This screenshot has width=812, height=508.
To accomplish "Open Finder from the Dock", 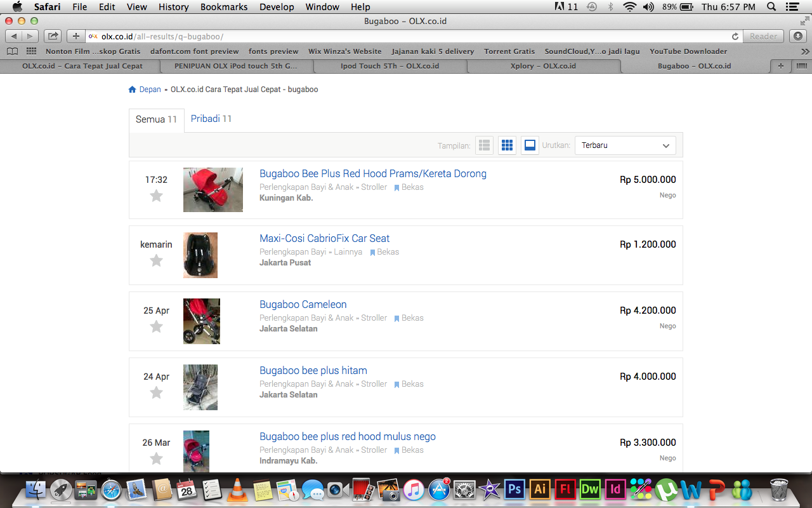I will point(36,490).
